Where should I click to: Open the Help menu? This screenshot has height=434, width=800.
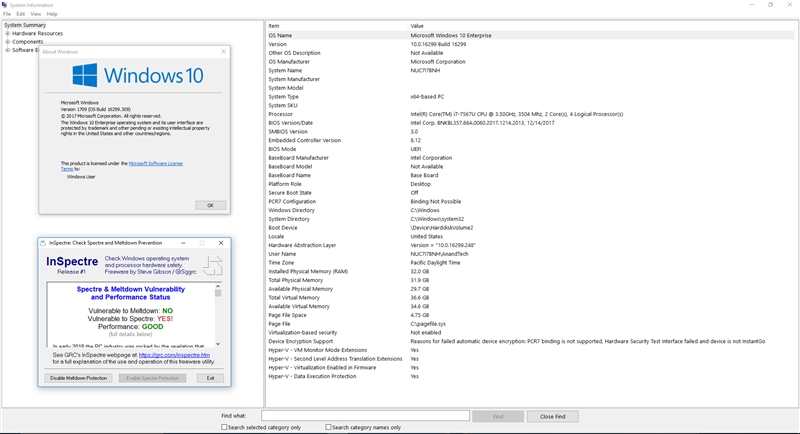tap(52, 14)
